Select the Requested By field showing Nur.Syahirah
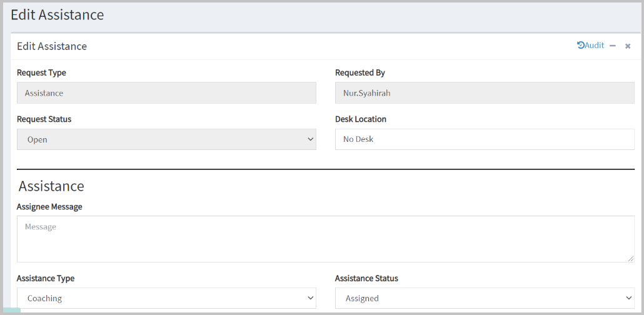644x315 pixels. coord(485,93)
